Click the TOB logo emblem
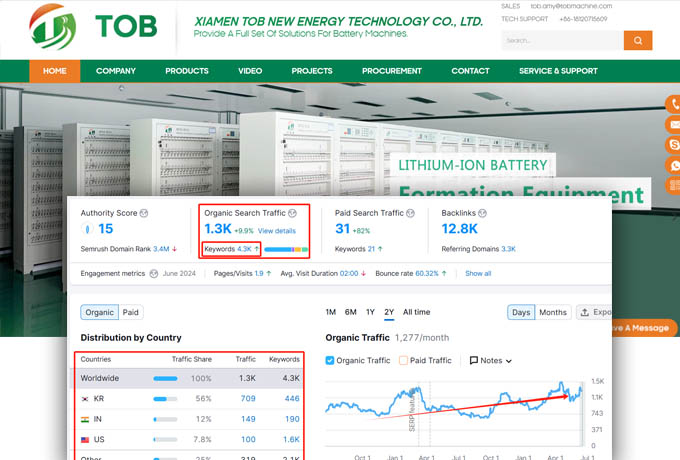This screenshot has height=460, width=680. (52, 26)
